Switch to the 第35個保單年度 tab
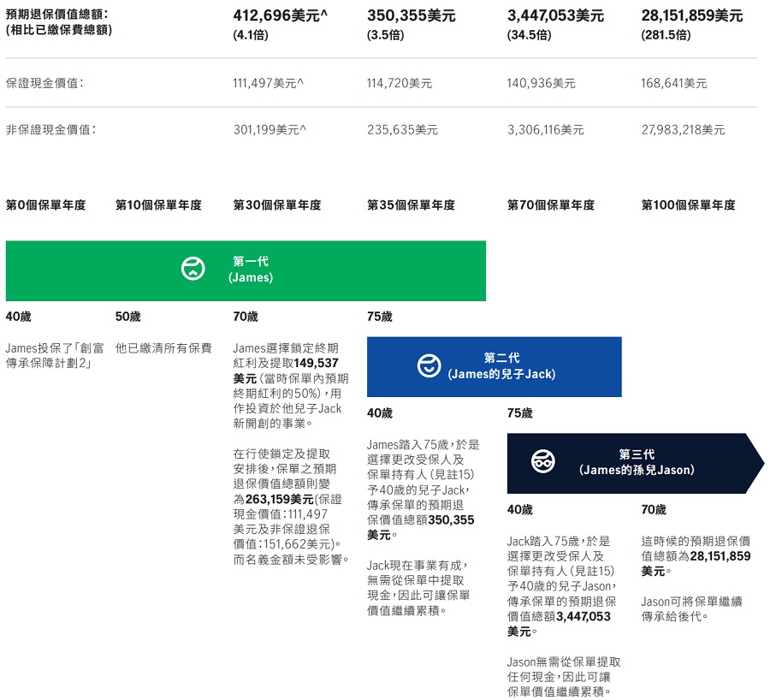The height and width of the screenshot is (700, 770). click(409, 205)
